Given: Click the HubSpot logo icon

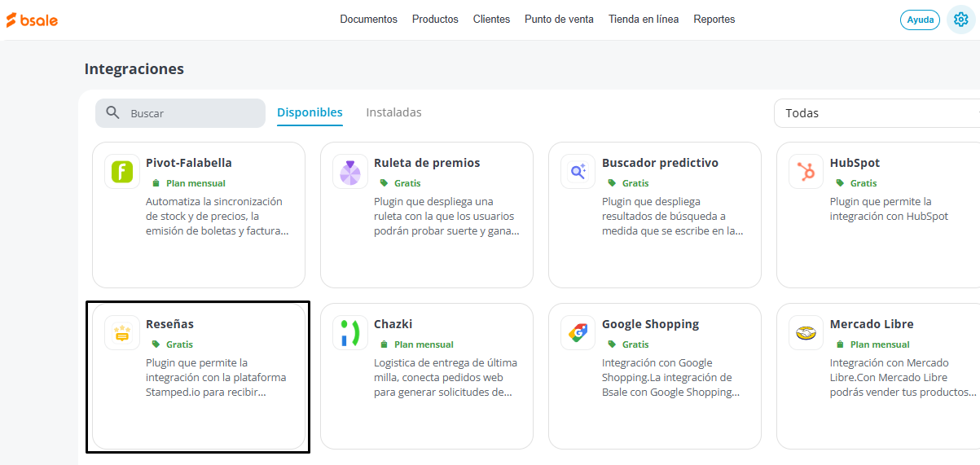Looking at the screenshot, I should coord(806,172).
